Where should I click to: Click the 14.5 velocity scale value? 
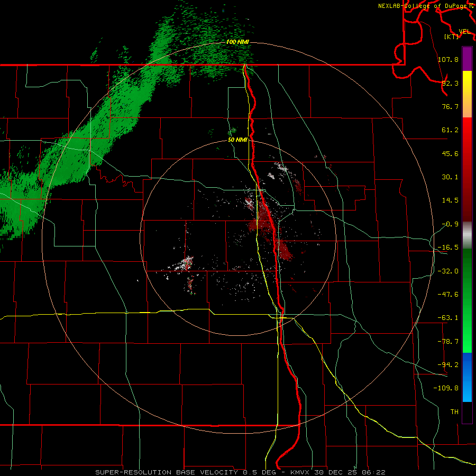click(450, 200)
